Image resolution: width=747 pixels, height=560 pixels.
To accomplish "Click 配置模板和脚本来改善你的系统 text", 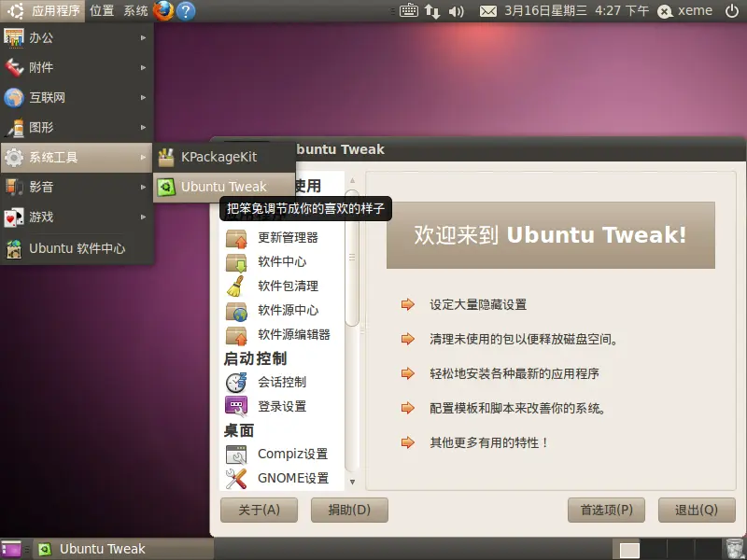I will pyautogui.click(x=517, y=408).
